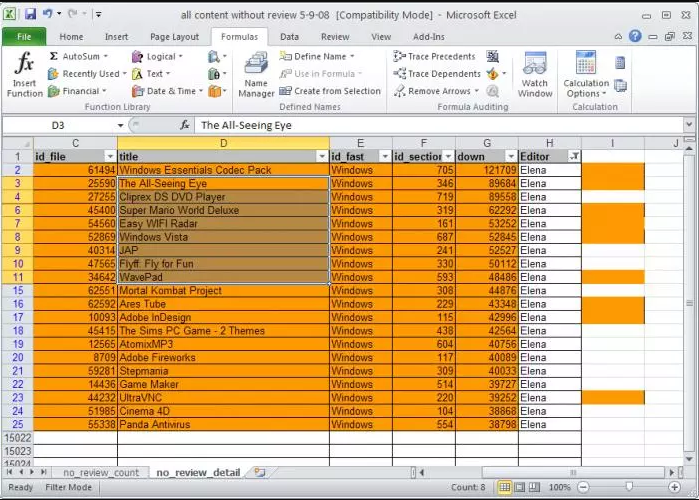Open the Editor column filter dropdown
The width and height of the screenshot is (699, 500).
coord(574,156)
